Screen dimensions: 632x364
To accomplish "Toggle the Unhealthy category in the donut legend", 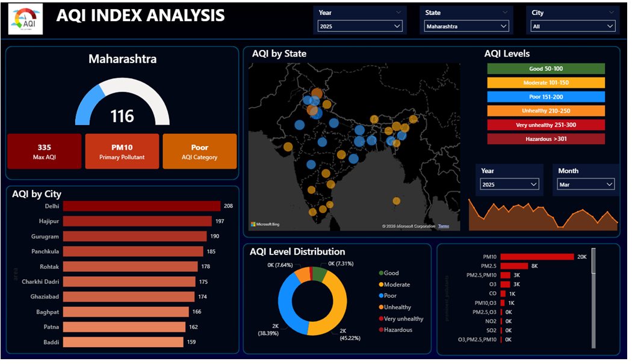I will [397, 307].
